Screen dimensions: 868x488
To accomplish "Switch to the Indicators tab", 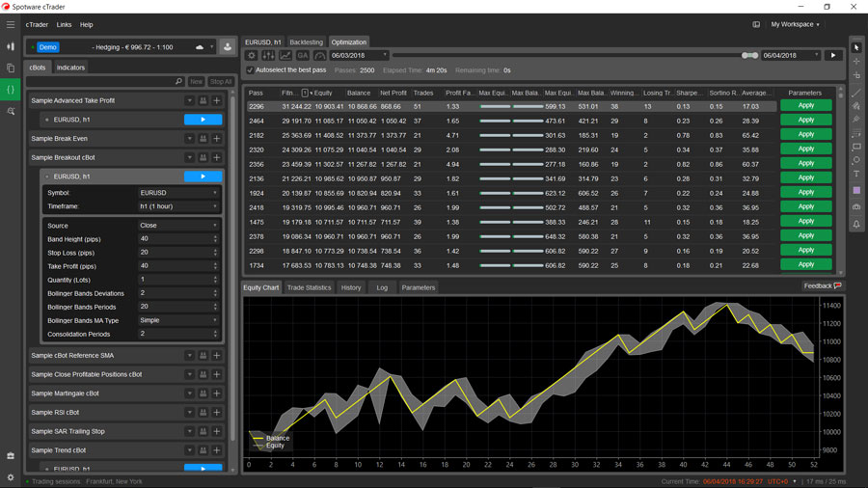I will 70,68.
